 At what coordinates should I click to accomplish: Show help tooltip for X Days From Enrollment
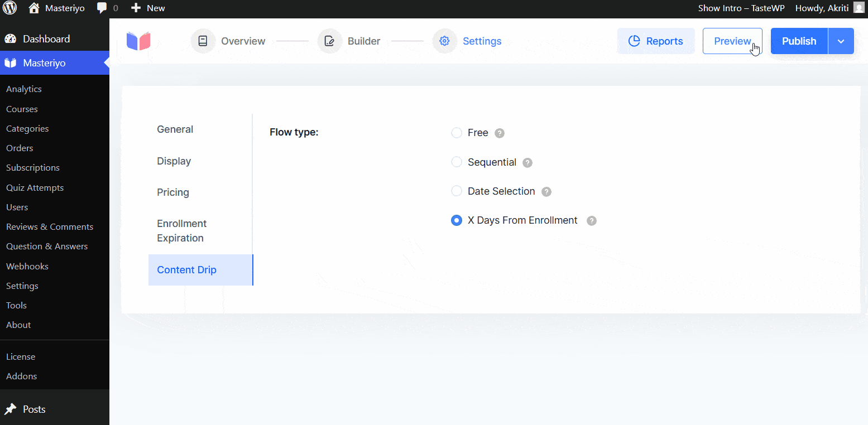[592, 221]
